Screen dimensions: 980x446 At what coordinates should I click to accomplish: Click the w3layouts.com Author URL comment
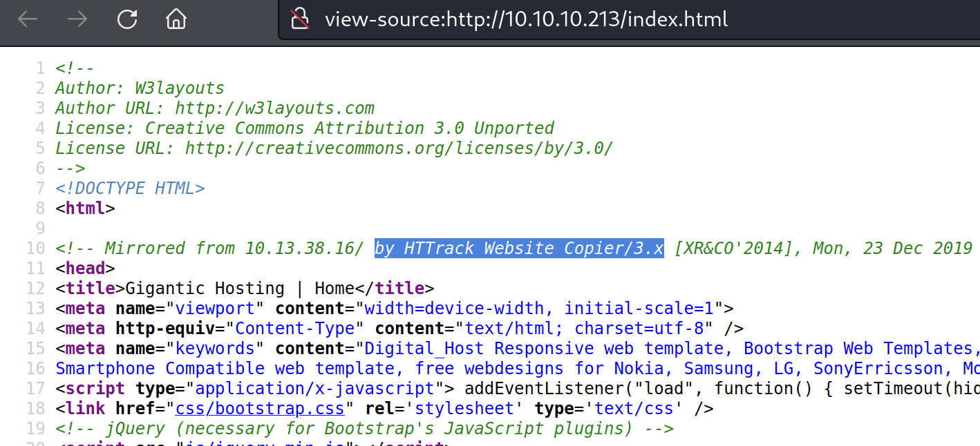point(274,108)
